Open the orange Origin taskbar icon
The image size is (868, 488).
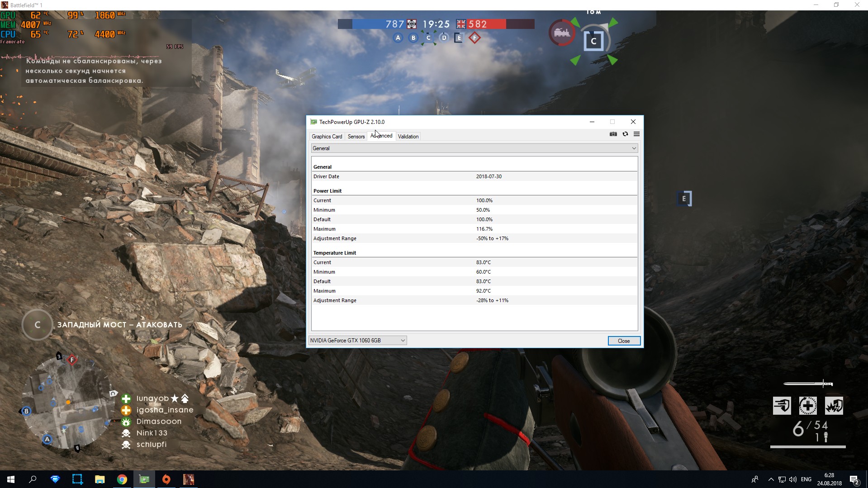166,479
